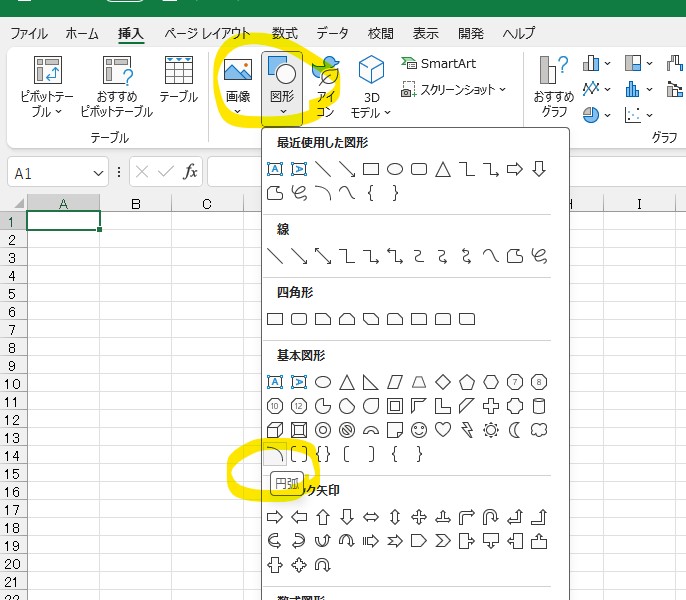This screenshot has width=686, height=600.
Task: Select the chevron block arrow shape
Action: [x=443, y=541]
